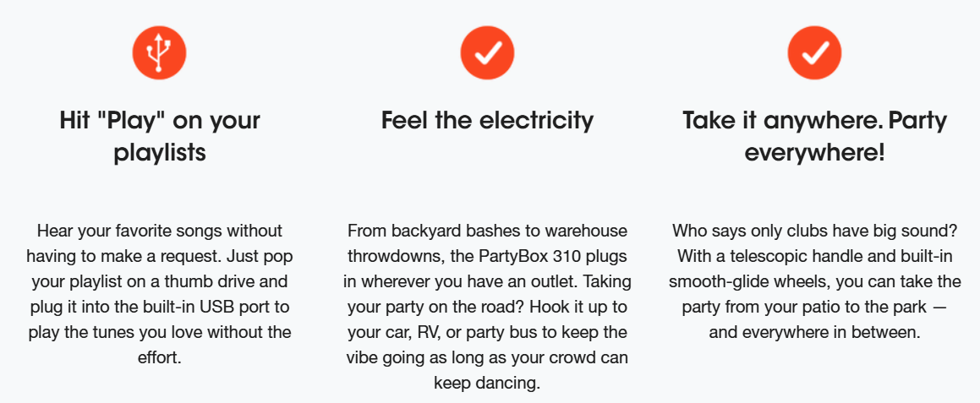Screen dimensions: 980x403
Task: Click the "Who says only clubs have big sound?" sentence
Action: [815, 231]
